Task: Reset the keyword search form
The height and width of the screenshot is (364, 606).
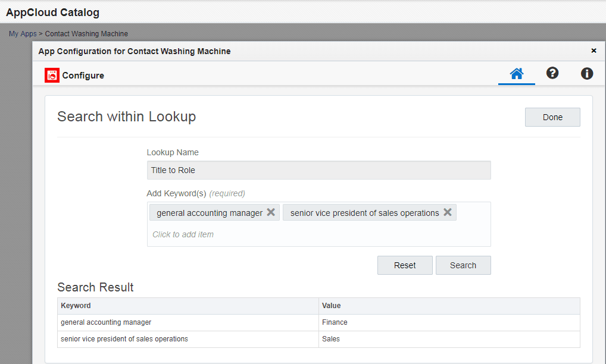Action: click(x=405, y=265)
